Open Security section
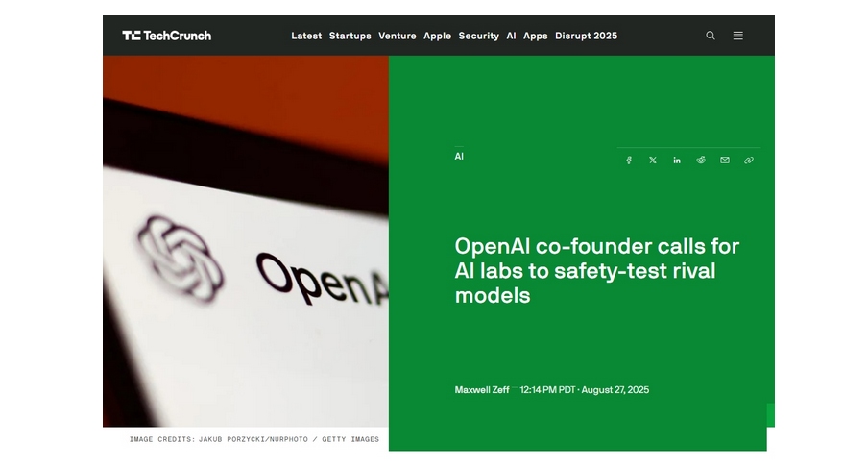The width and height of the screenshot is (868, 470). [x=478, y=36]
